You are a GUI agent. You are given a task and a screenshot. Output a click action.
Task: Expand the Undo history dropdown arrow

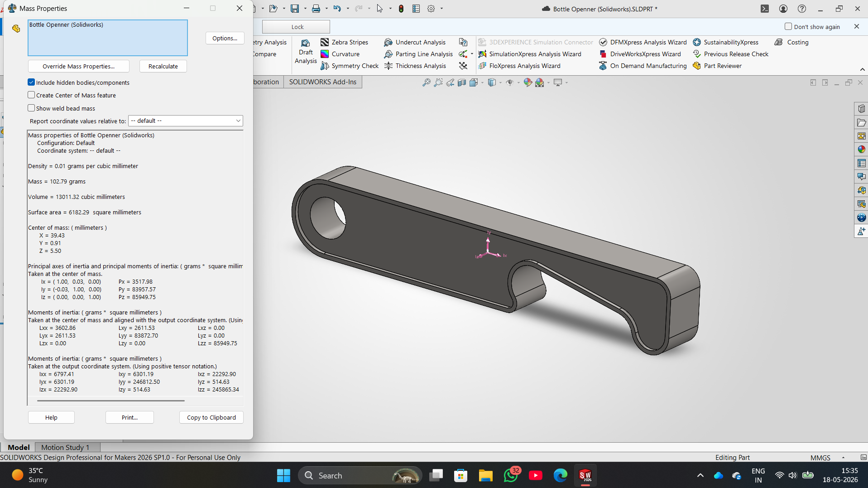pos(348,9)
